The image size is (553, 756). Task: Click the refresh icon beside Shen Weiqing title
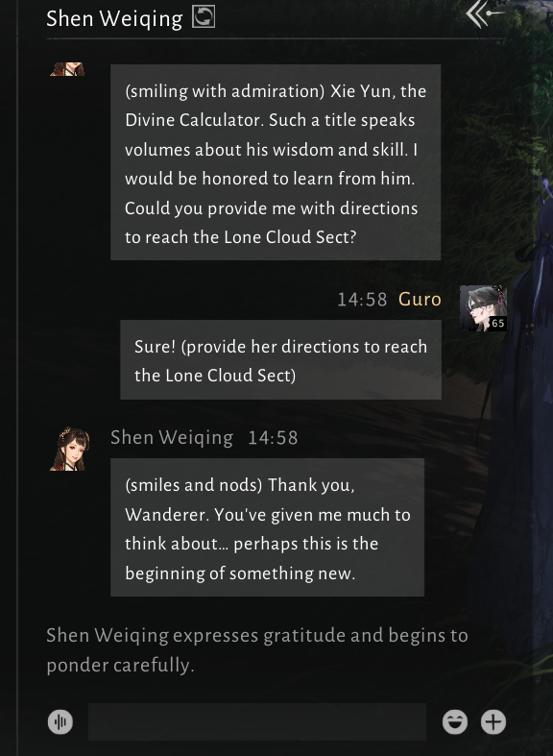tap(204, 16)
